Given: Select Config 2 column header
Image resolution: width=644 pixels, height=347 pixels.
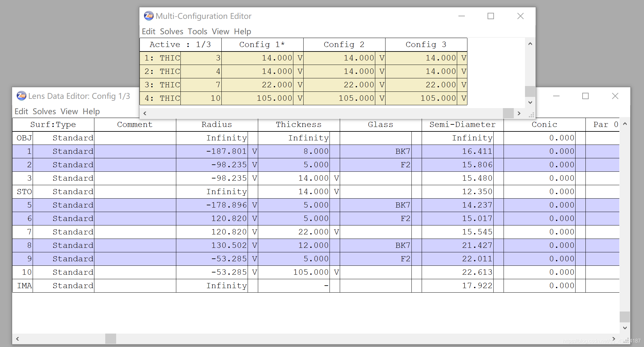Looking at the screenshot, I should tap(344, 44).
